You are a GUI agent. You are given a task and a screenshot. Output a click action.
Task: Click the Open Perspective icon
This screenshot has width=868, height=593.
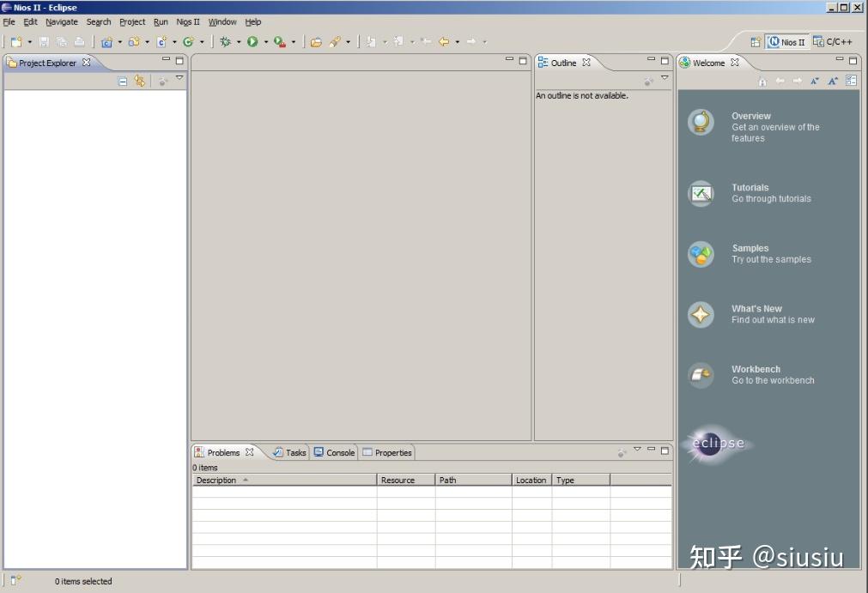tap(755, 42)
